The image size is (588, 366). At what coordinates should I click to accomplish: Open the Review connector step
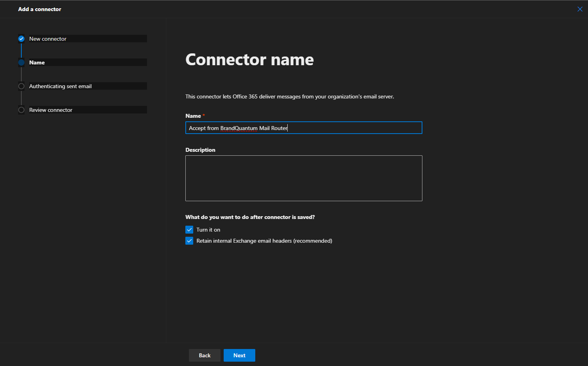click(51, 110)
